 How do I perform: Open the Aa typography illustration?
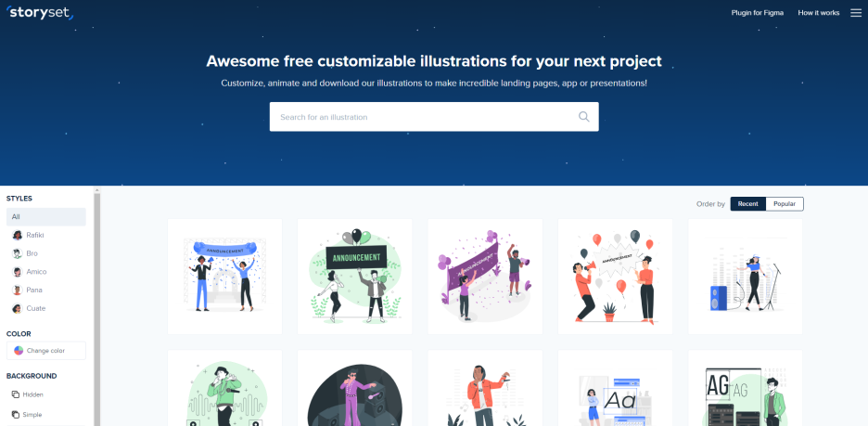[x=615, y=388]
